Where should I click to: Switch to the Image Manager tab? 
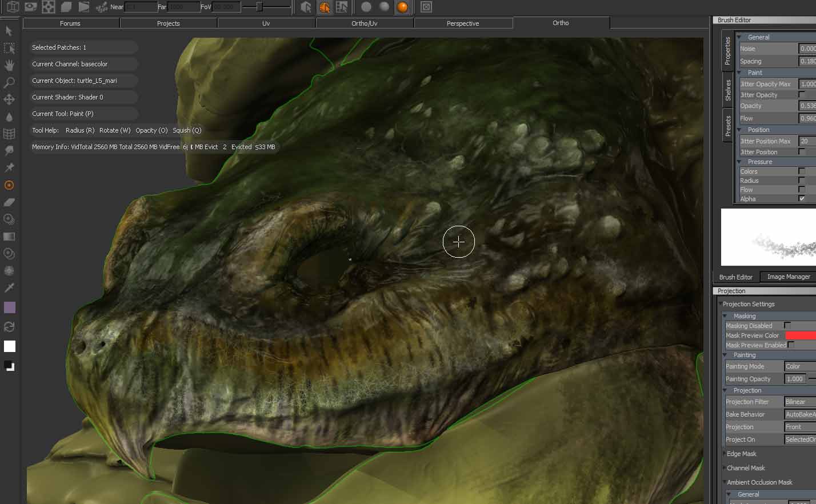click(789, 277)
